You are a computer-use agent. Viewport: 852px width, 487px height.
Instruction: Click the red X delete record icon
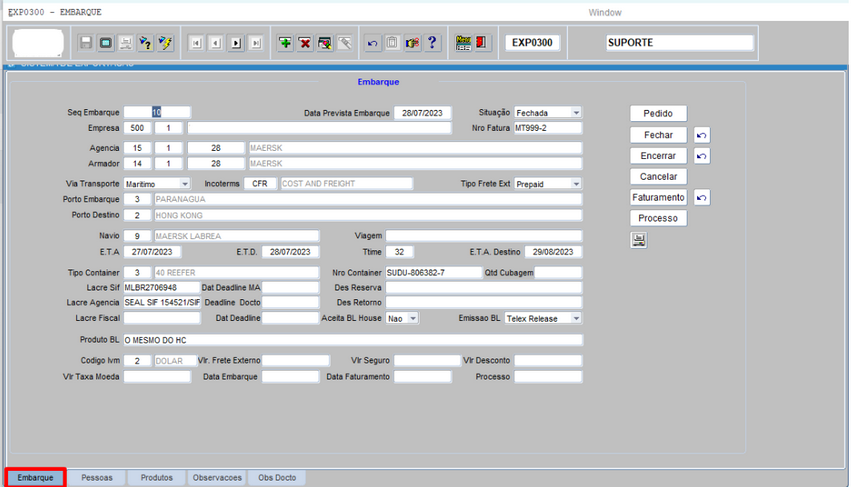[305, 43]
